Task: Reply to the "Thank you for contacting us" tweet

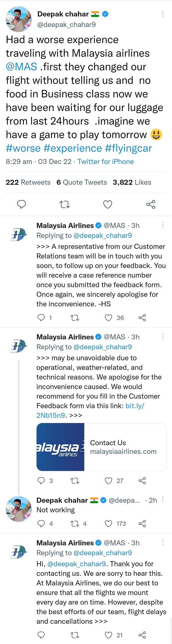Action: coord(41,635)
